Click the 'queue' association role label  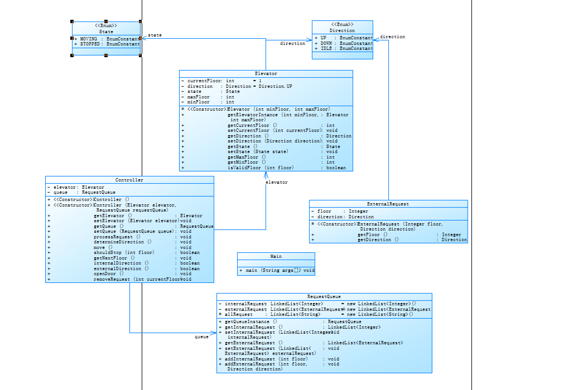pos(201,337)
